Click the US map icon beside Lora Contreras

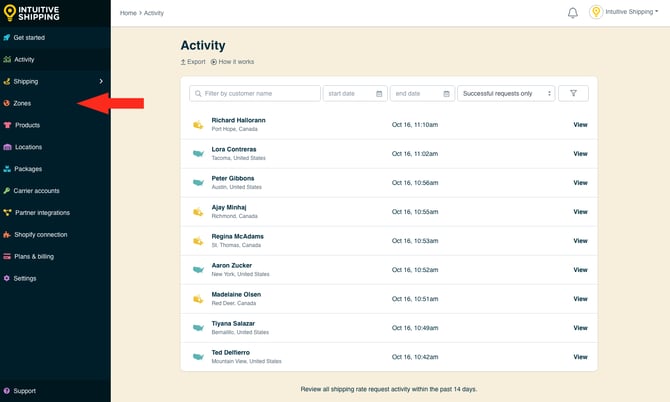[198, 153]
